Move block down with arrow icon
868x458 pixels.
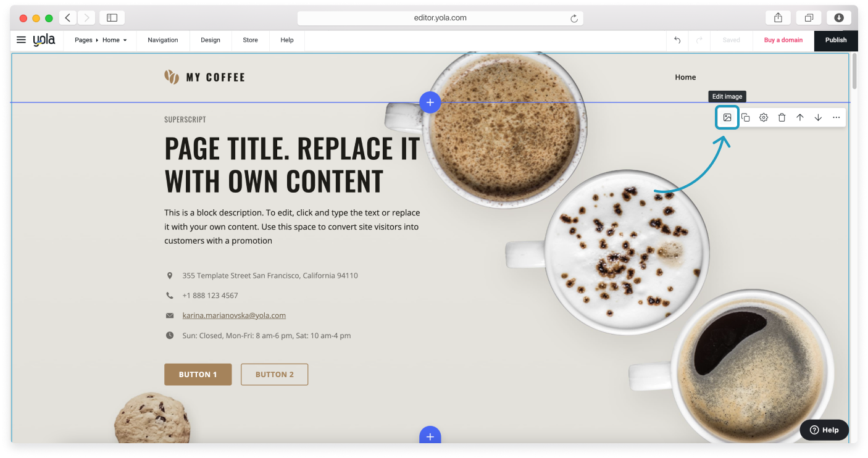(818, 117)
